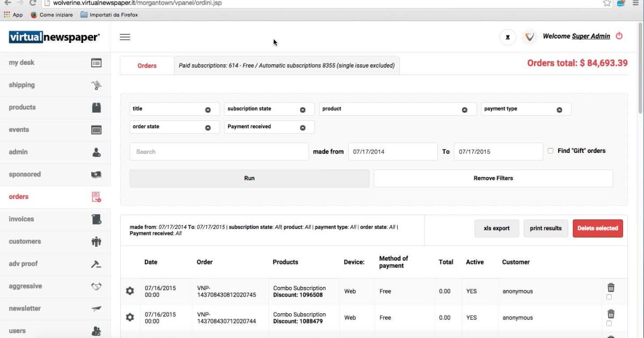Click trash icon for order ending 20745
644x338 pixels.
611,288
